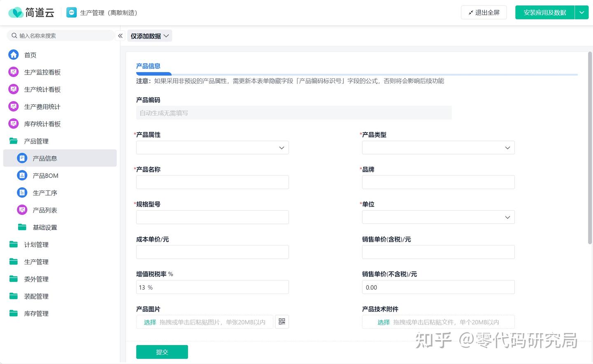Click the search magnifier icon

coord(14,36)
